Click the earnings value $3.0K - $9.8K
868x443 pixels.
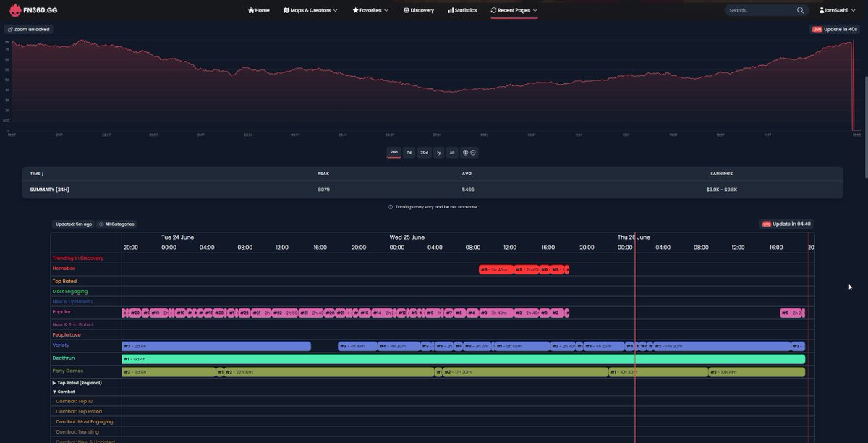coord(722,190)
